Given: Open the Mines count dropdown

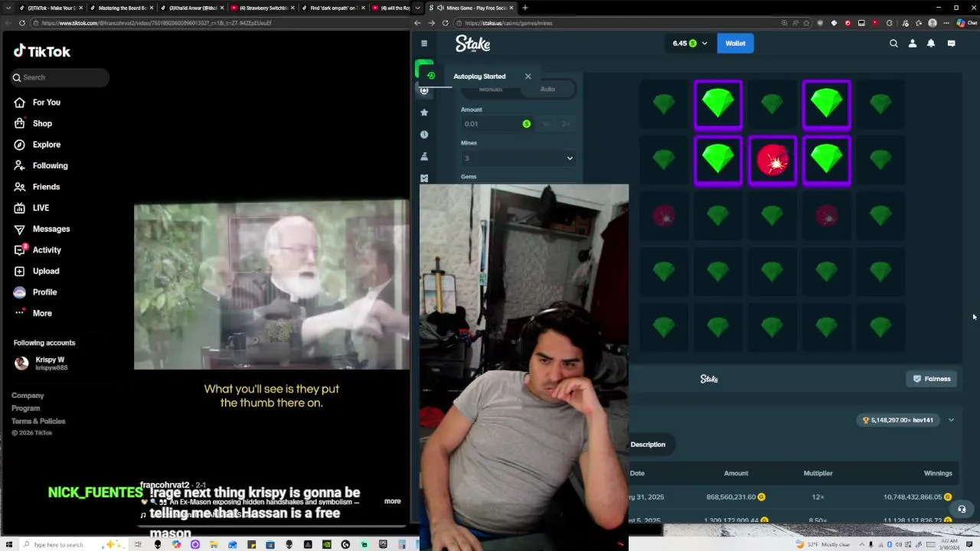Looking at the screenshot, I should tap(518, 158).
